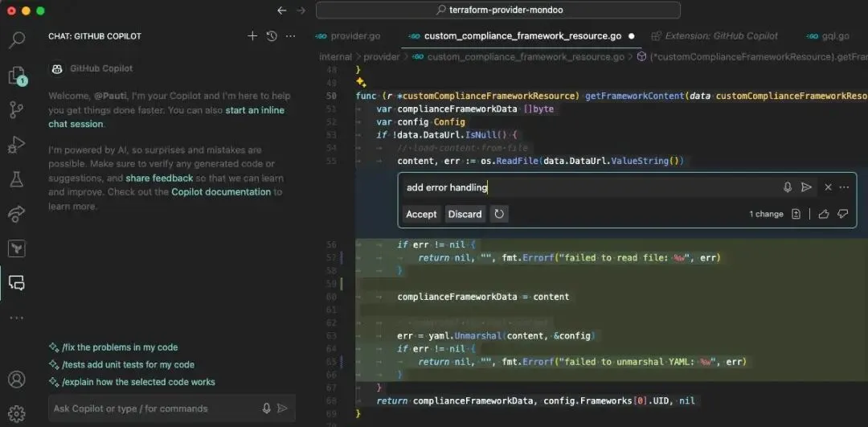
Task: Toggle the changes diff view icon
Action: [796, 214]
